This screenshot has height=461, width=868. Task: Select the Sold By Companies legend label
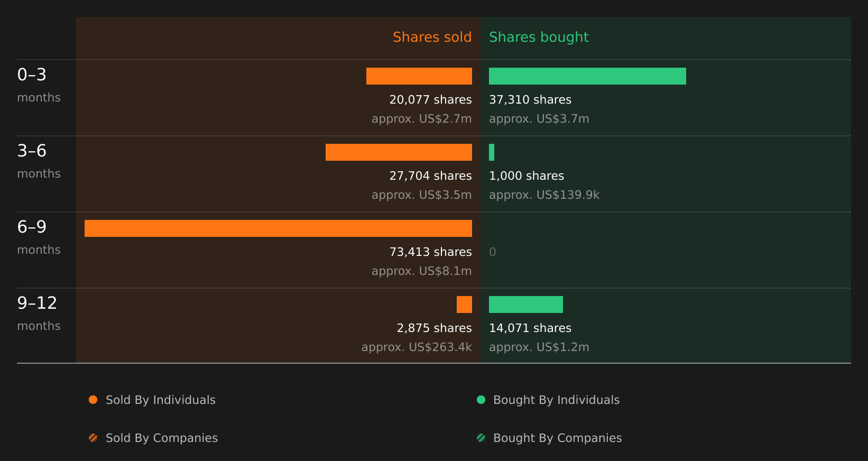coord(162,438)
